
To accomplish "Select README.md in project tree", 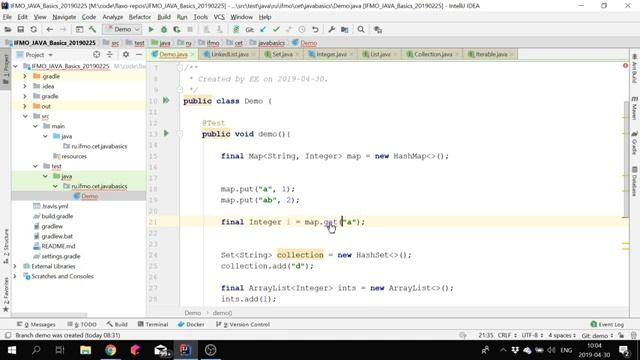I will point(58,246).
